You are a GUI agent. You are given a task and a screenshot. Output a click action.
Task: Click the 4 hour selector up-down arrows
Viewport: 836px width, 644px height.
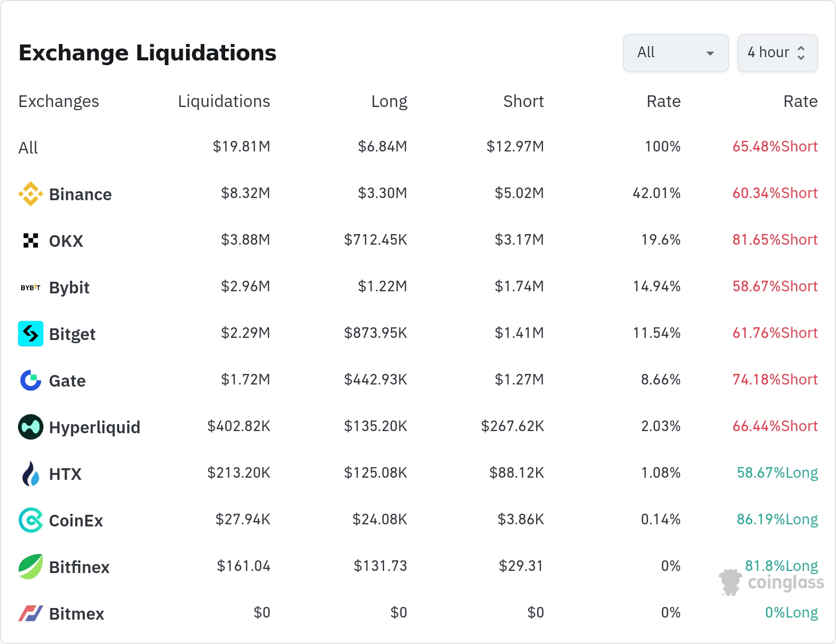point(801,52)
